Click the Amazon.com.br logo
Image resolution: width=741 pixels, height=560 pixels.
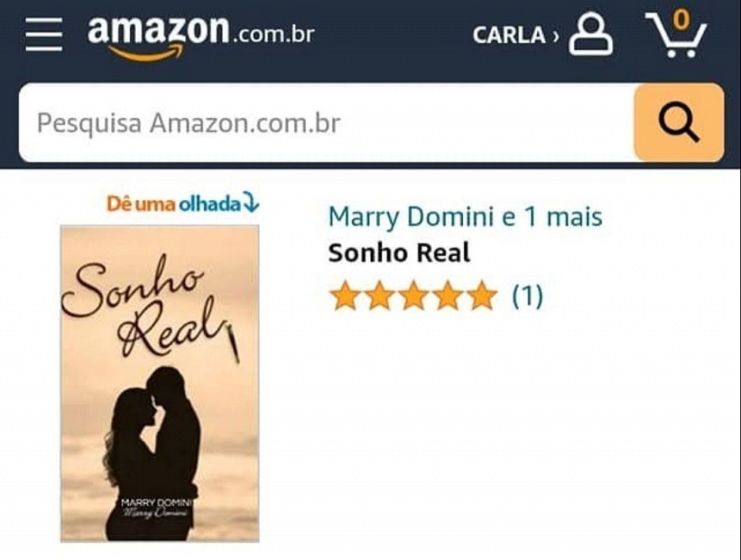[201, 37]
